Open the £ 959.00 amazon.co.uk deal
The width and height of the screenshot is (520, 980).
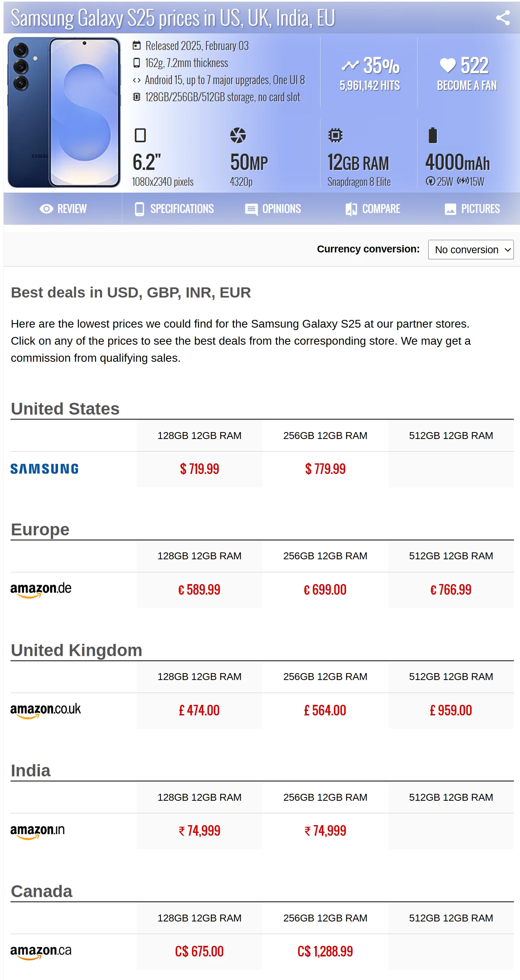[451, 711]
